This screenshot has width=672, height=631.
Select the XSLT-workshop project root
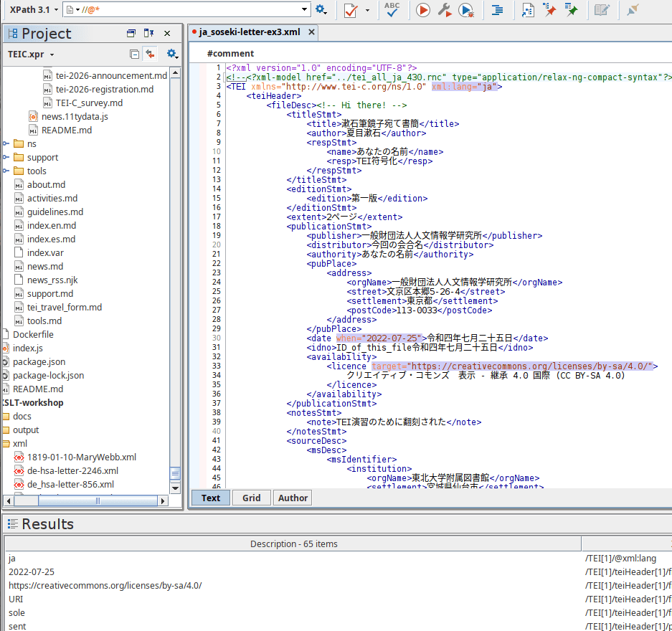click(x=34, y=403)
